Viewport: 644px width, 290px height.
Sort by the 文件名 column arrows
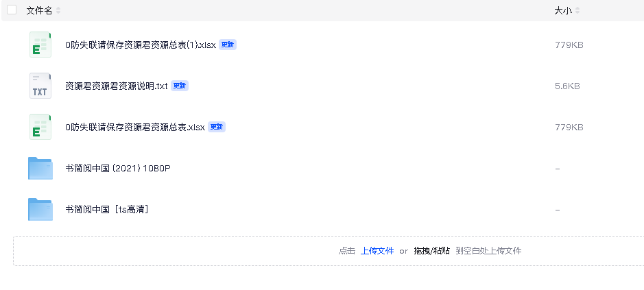58,11
